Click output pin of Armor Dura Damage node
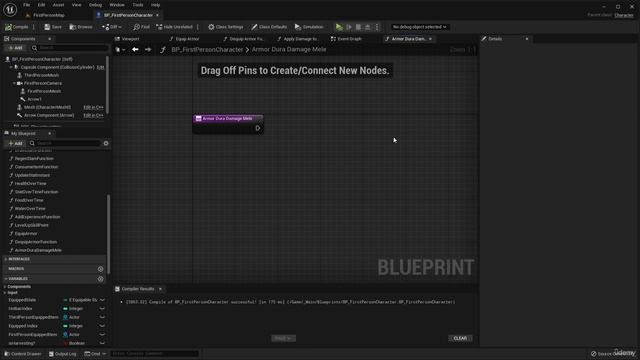The width and height of the screenshot is (640, 360). coord(258,128)
